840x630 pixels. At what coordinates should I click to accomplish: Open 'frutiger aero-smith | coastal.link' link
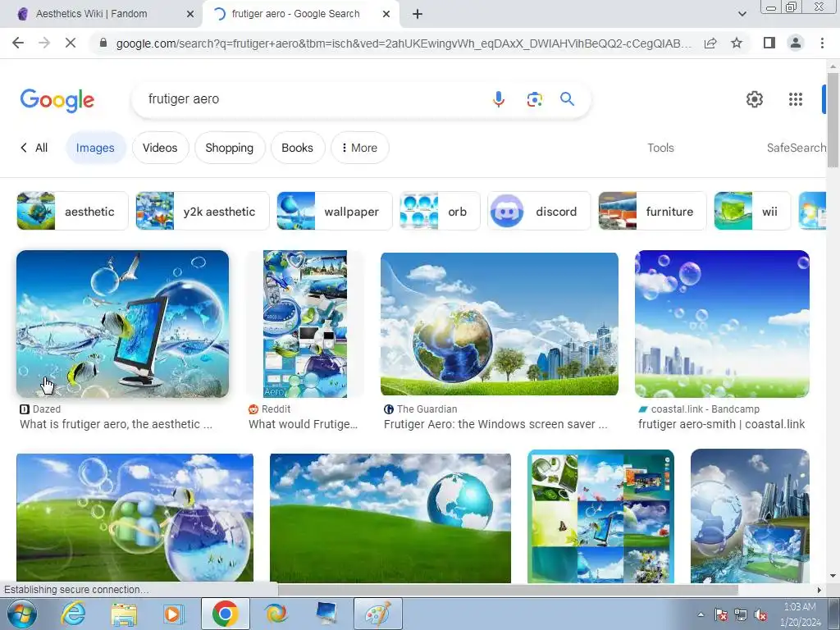point(722,424)
